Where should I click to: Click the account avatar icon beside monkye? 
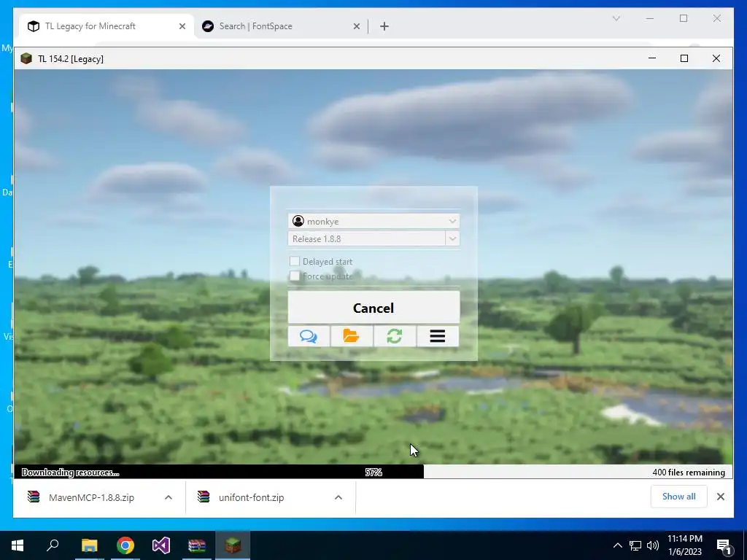[298, 221]
